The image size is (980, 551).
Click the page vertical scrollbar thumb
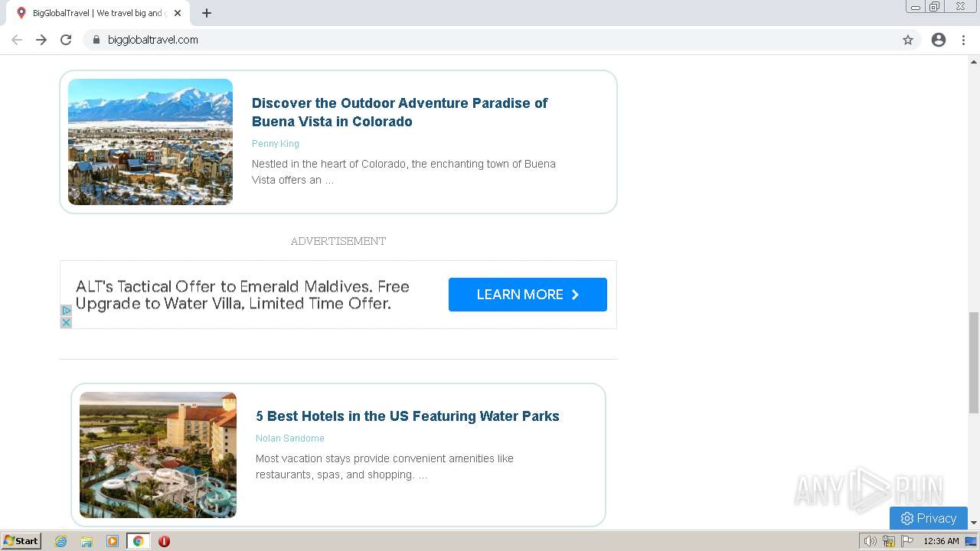pos(974,363)
